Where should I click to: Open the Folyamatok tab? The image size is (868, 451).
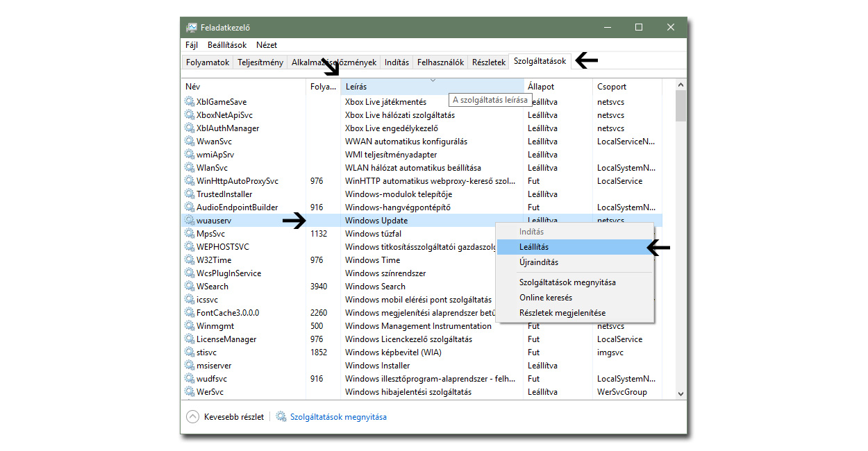click(207, 62)
